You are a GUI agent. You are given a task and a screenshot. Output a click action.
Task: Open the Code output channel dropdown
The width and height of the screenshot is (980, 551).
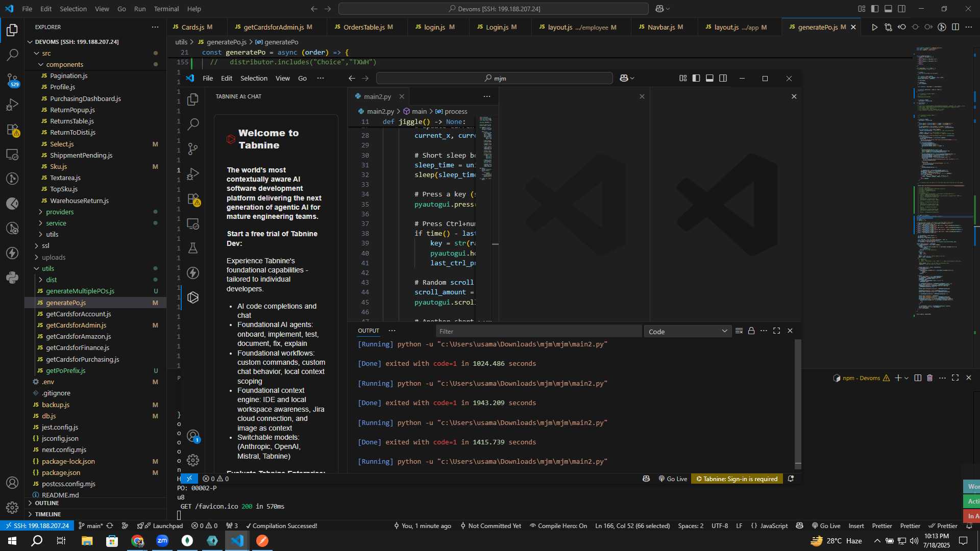688,332
